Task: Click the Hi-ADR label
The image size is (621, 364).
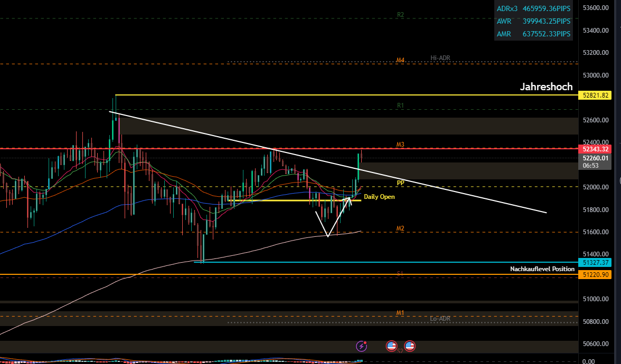Action: [440, 58]
